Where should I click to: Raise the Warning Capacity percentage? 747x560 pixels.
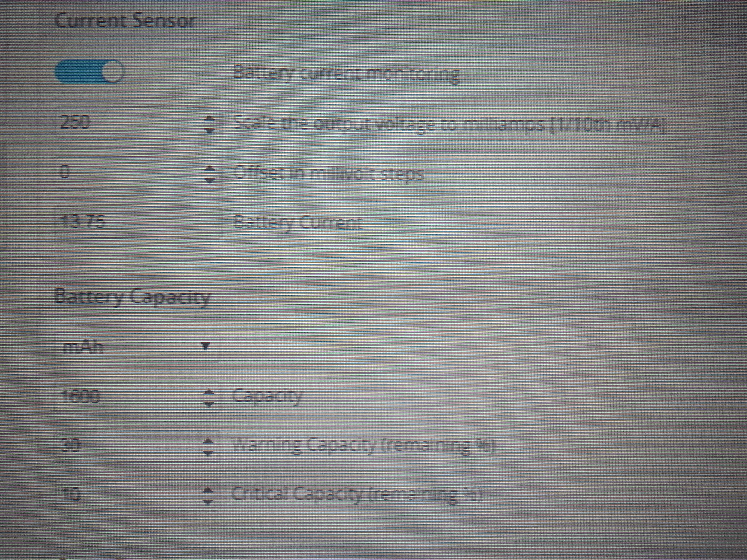208,441
